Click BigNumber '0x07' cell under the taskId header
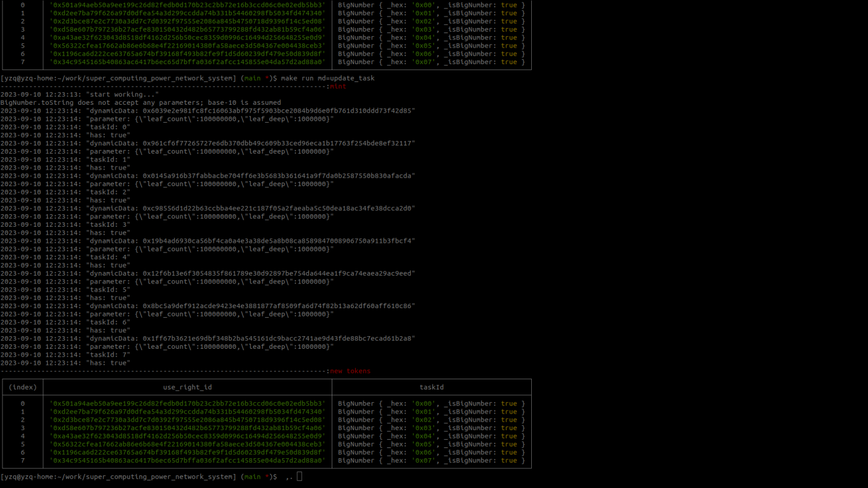This screenshot has width=868, height=488. tap(431, 461)
